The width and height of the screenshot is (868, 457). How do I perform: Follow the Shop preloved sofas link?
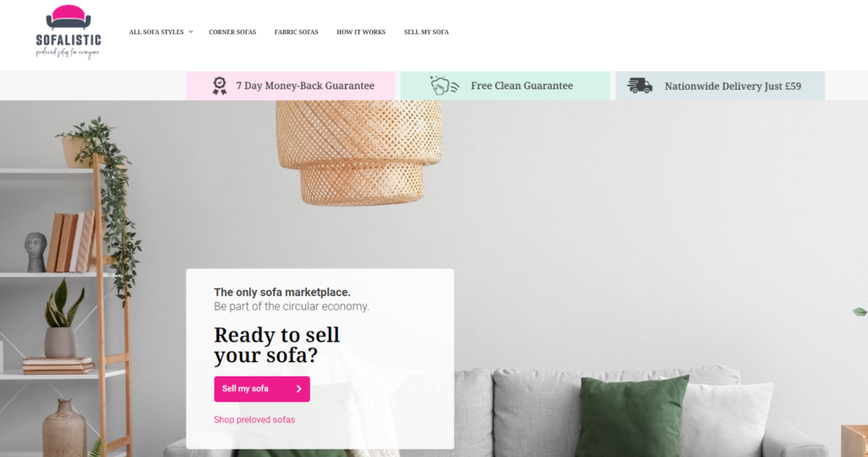[254, 420]
